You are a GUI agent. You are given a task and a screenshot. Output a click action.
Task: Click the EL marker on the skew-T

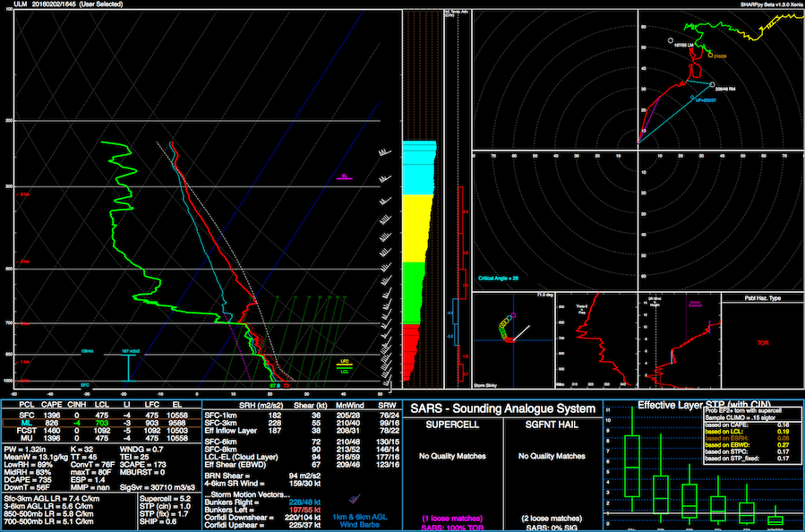(x=344, y=176)
